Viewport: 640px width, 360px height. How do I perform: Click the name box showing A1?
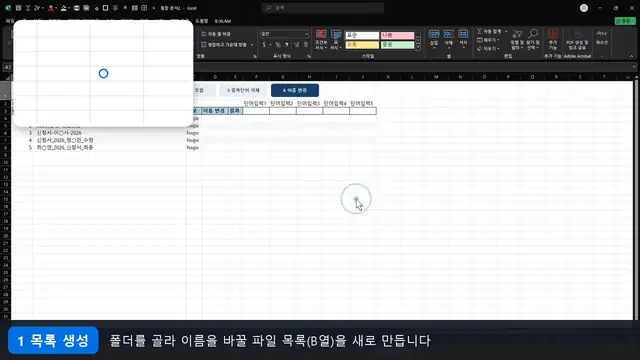point(8,67)
